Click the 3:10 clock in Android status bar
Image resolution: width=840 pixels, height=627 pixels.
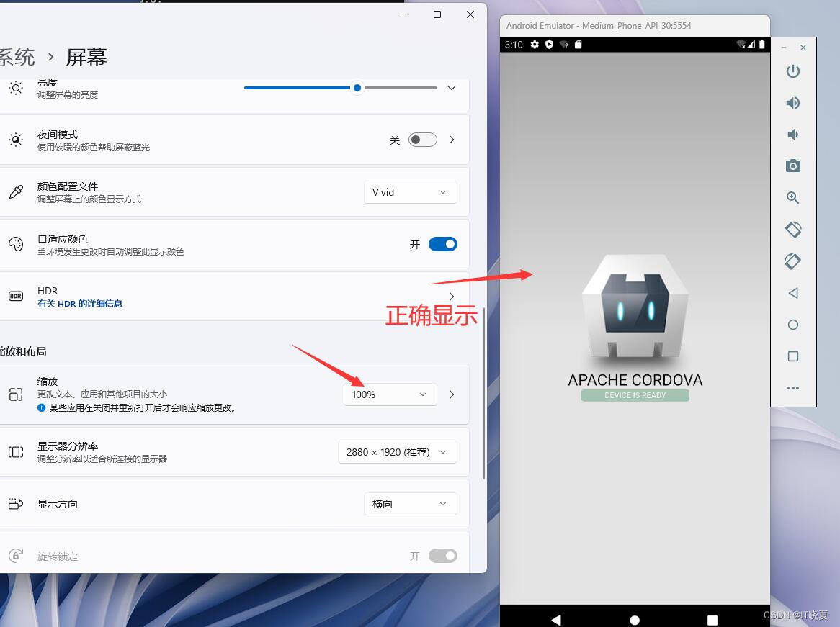514,45
